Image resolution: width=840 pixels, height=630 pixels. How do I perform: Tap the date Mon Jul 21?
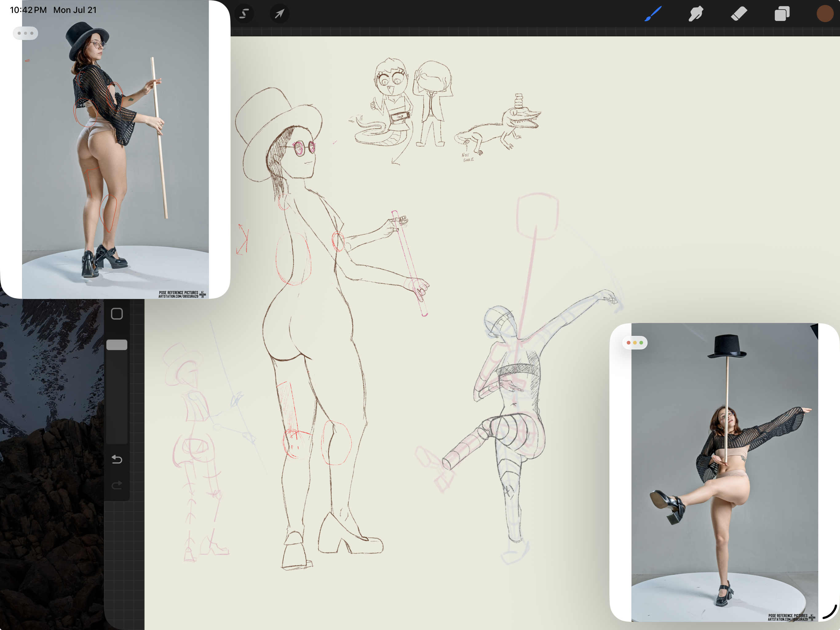tap(75, 10)
